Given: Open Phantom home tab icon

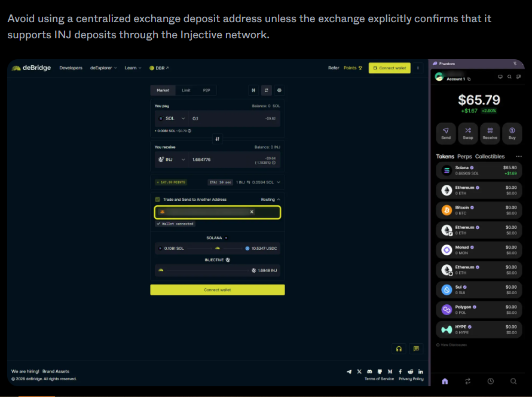Looking at the screenshot, I should (445, 381).
